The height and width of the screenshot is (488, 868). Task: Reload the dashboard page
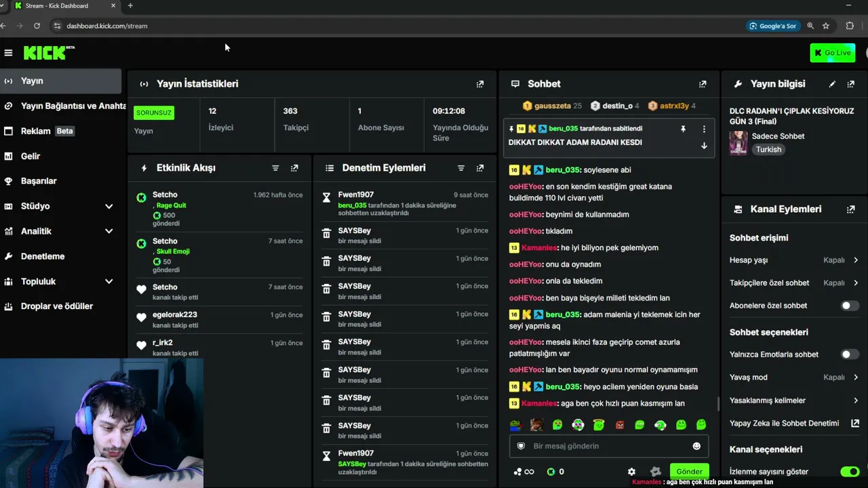point(37,26)
